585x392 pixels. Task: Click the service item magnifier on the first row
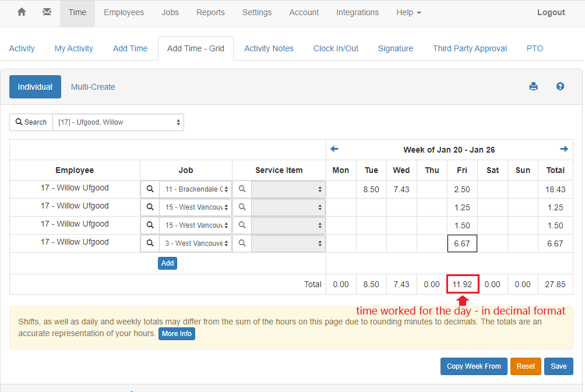tap(242, 189)
